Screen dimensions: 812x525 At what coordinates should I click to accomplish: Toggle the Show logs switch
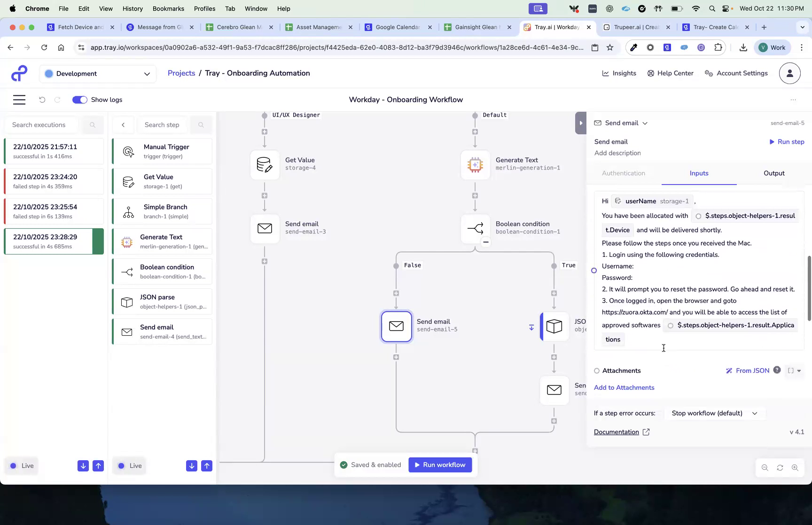[x=79, y=100]
